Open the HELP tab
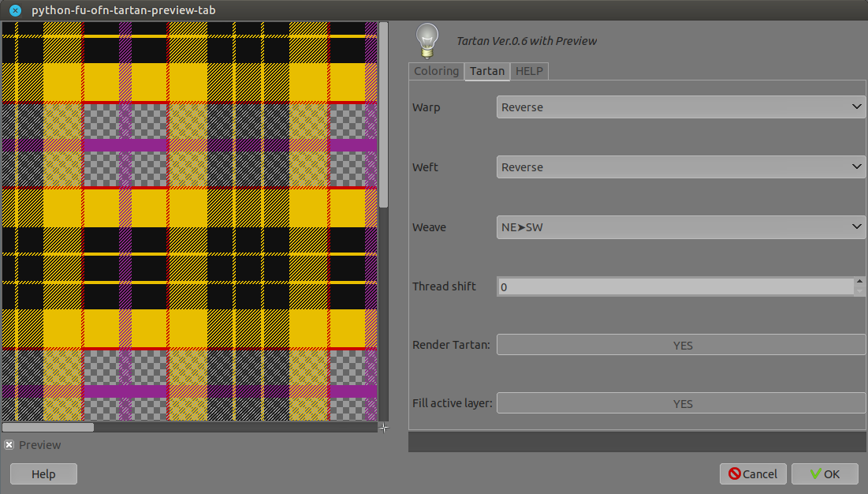868x494 pixels. click(x=529, y=71)
